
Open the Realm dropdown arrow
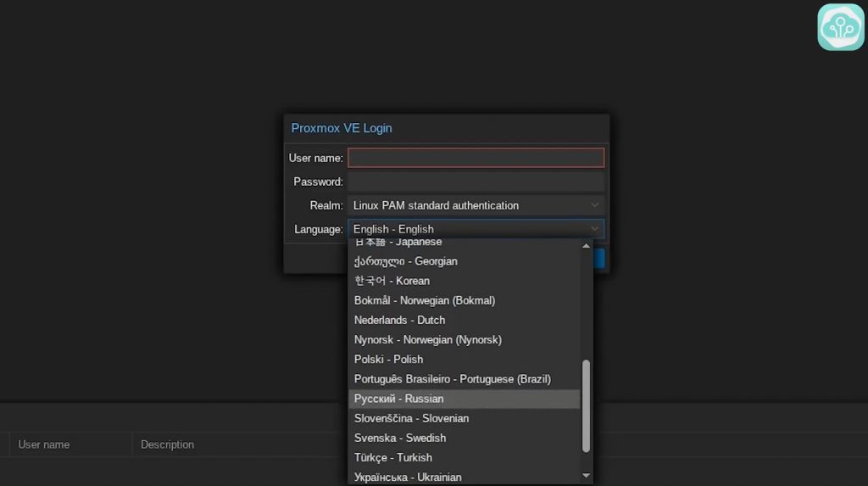(594, 205)
